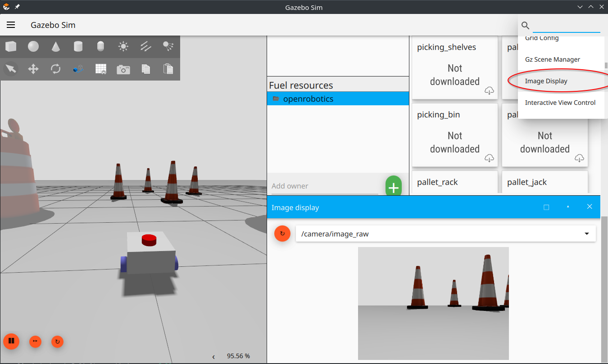Screen dimensions: 608x364
Task: Select Image Display from the plugin list
Action: click(546, 81)
